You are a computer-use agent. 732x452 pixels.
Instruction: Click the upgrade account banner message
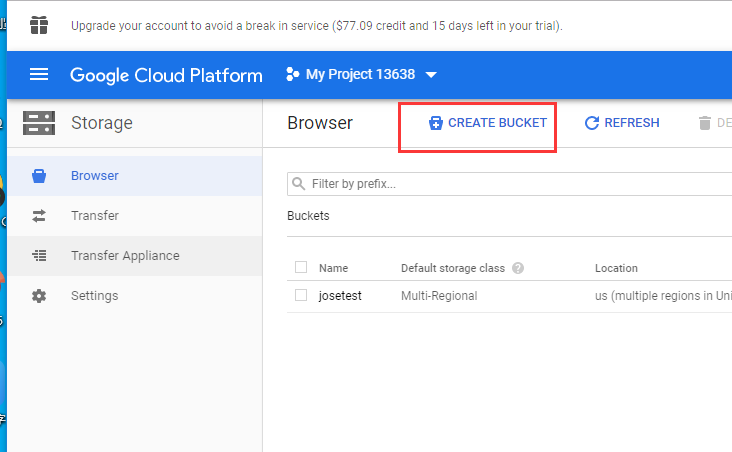click(317, 26)
